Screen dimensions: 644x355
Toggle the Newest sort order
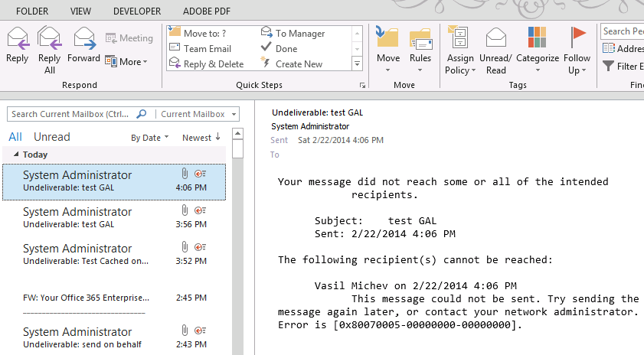point(201,138)
